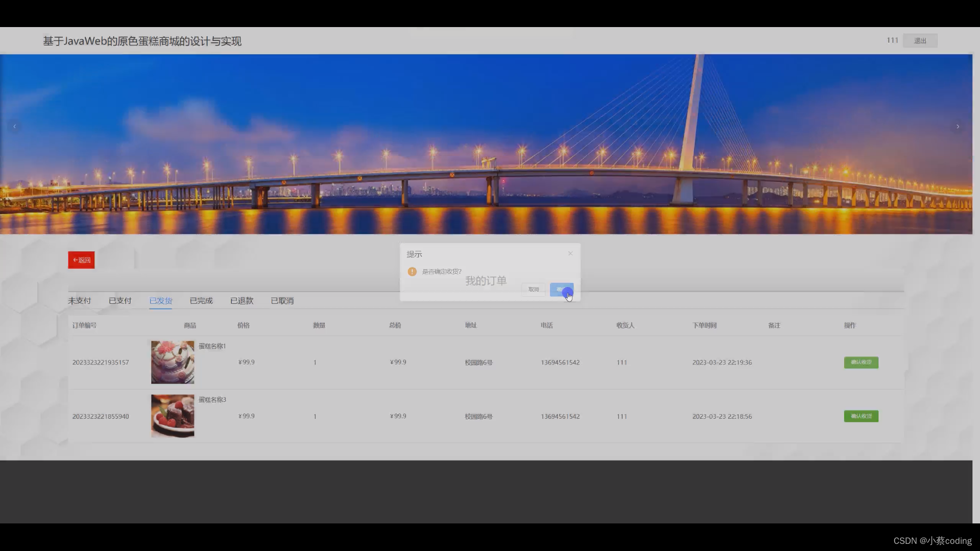Click product name 蛋糕名称3
Image resolution: width=980 pixels, height=551 pixels.
point(212,400)
